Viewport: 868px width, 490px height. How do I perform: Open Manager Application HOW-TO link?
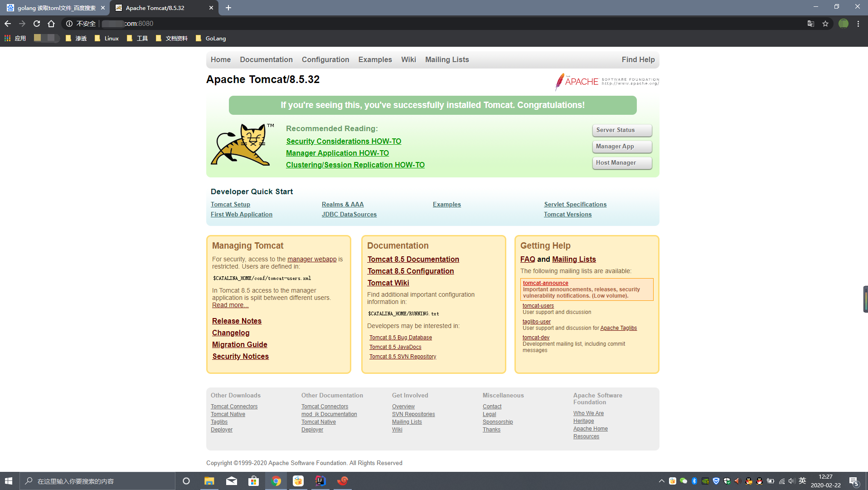coord(337,153)
